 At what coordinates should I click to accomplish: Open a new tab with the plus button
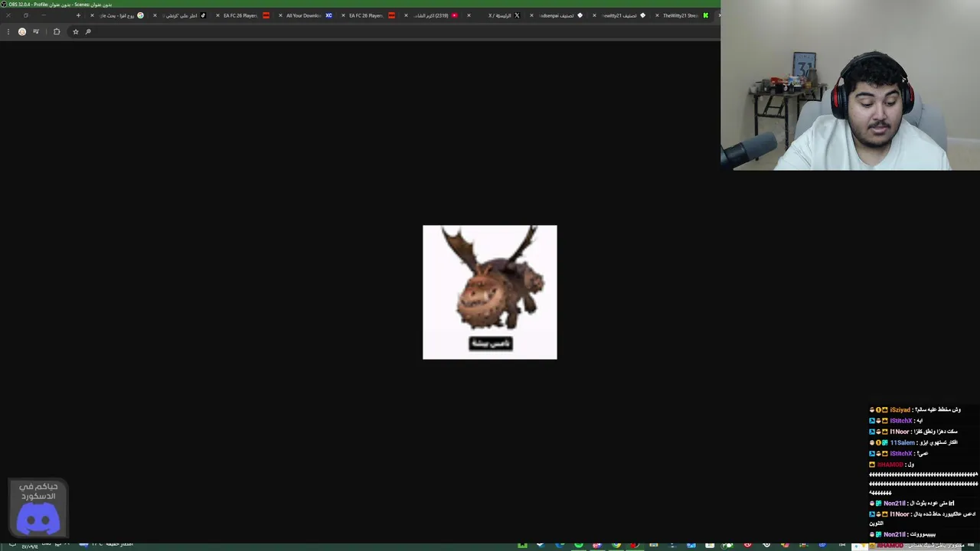coord(78,15)
